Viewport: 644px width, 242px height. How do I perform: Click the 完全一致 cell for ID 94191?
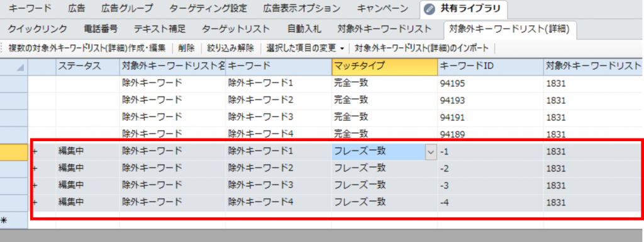tap(384, 117)
